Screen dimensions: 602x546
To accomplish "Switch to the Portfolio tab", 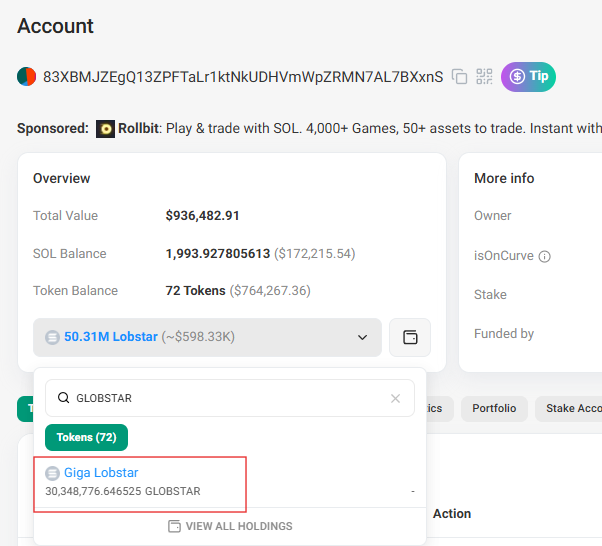I will pos(494,409).
